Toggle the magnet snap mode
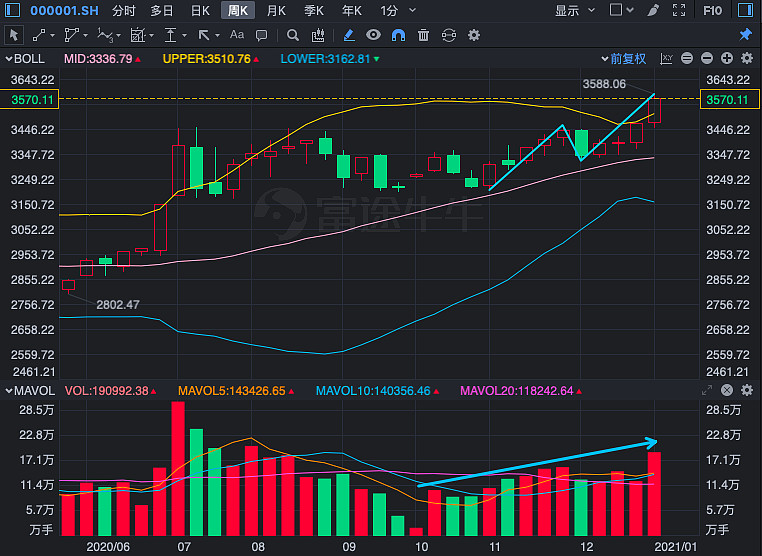 click(x=398, y=35)
